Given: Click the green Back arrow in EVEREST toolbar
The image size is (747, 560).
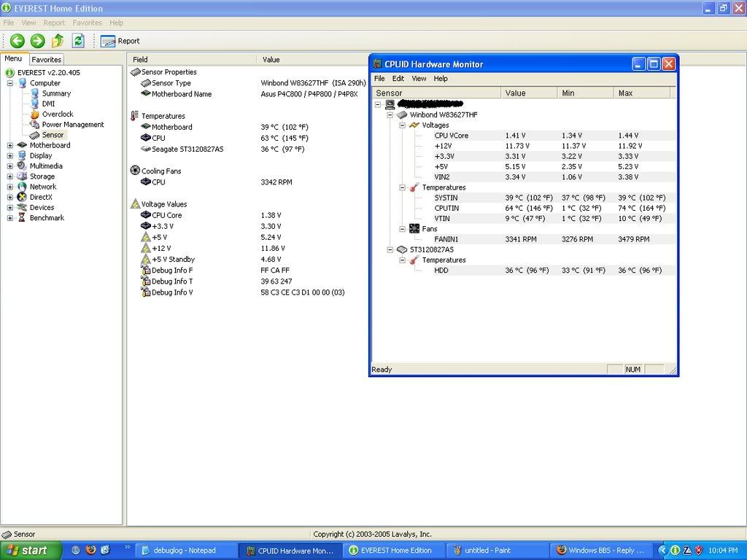Looking at the screenshot, I should (18, 41).
